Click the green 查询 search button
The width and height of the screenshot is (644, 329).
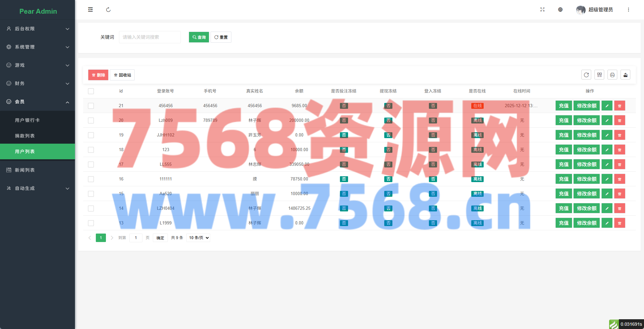tap(199, 37)
